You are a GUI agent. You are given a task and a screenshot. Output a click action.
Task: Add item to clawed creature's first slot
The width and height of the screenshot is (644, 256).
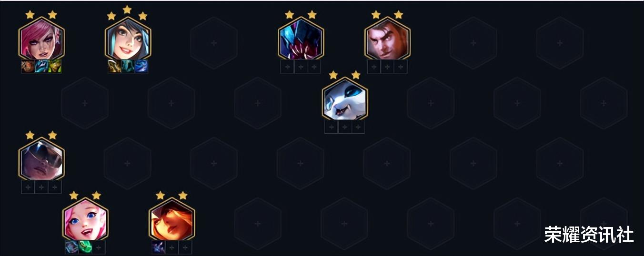[287, 67]
